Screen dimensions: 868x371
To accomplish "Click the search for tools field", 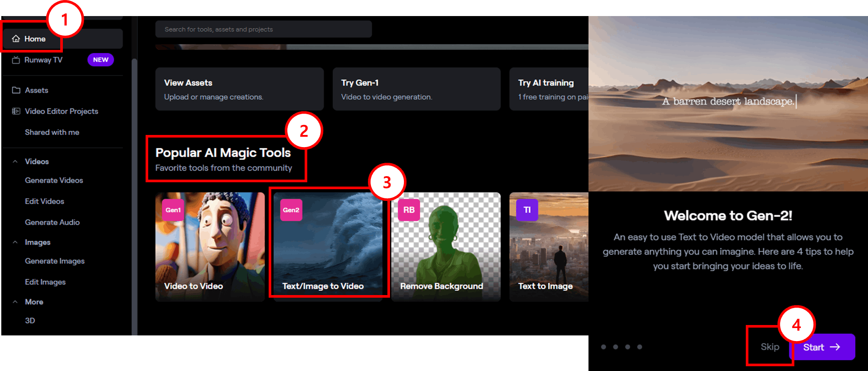I will [x=263, y=29].
